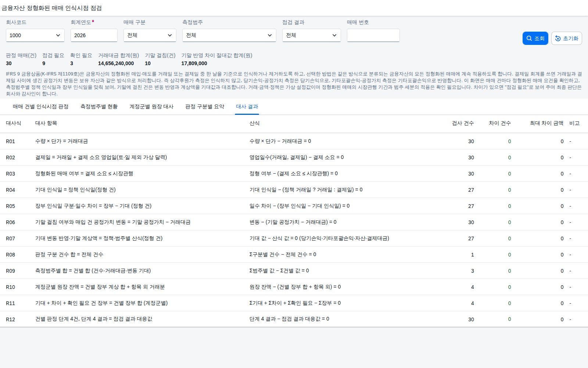Screen dimensions: 588x368
Task: Click 기말 반영 차이 value 17,809,000
Action: point(194,63)
